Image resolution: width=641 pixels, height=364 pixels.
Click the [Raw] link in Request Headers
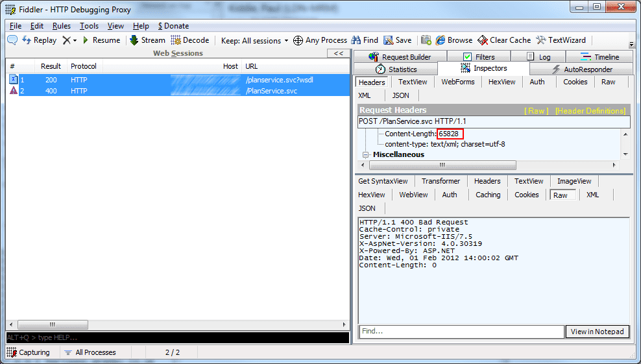[x=537, y=110]
